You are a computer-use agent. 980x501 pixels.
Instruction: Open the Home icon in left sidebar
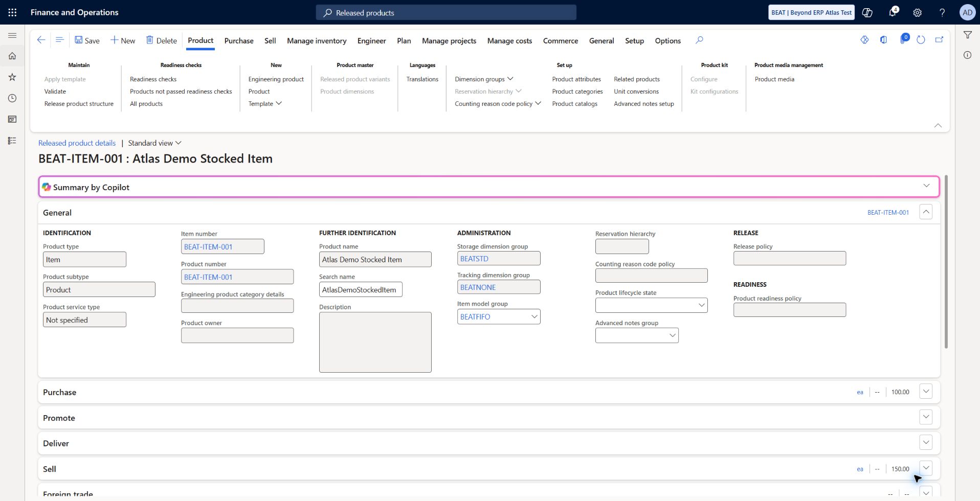(x=12, y=56)
